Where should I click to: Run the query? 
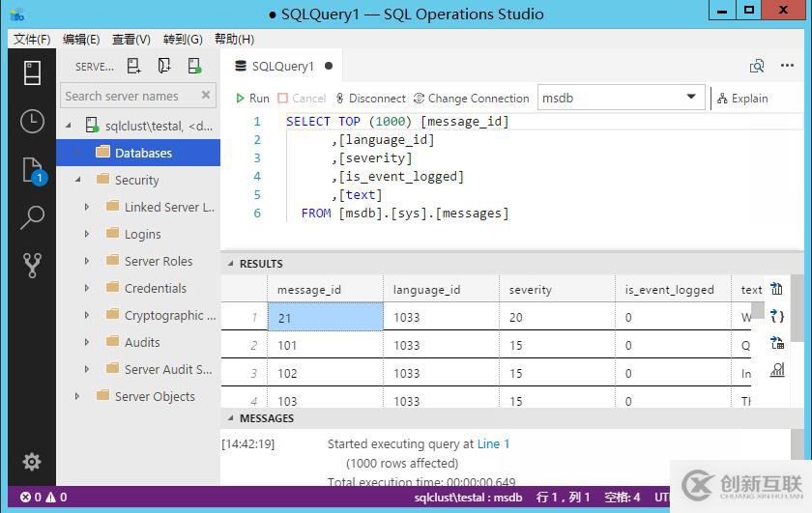tap(252, 99)
